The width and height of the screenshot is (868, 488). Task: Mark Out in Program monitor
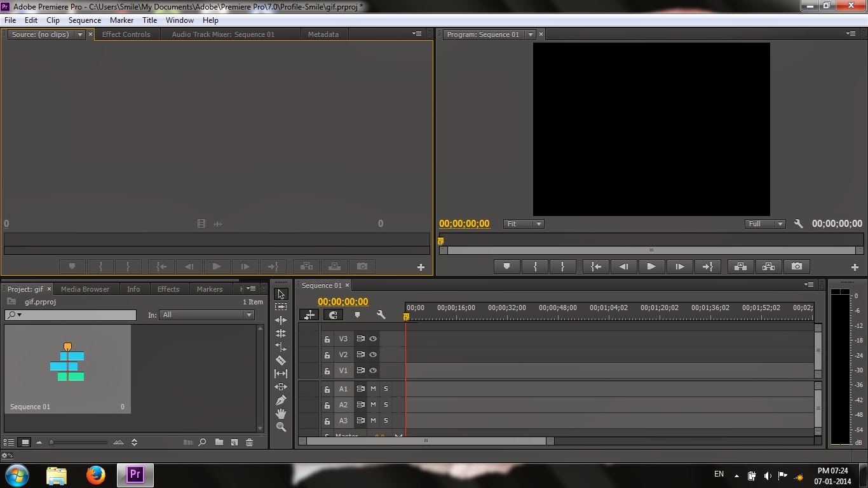[x=562, y=267]
